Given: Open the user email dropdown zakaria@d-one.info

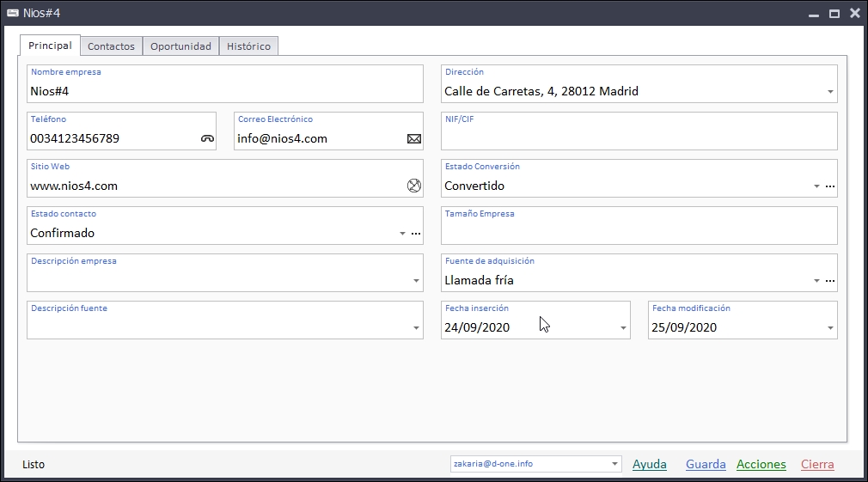Looking at the screenshot, I should [x=614, y=464].
